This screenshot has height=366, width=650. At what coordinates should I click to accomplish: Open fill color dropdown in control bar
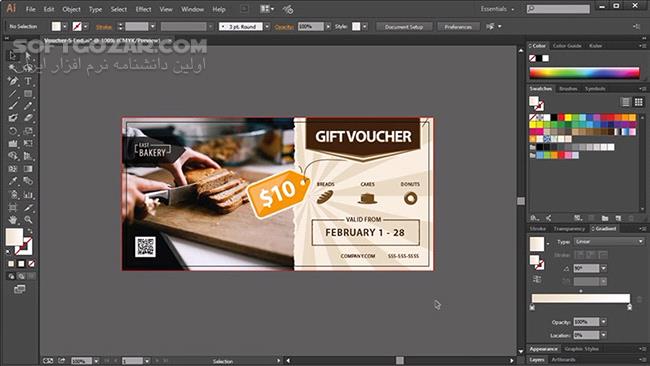click(65, 27)
